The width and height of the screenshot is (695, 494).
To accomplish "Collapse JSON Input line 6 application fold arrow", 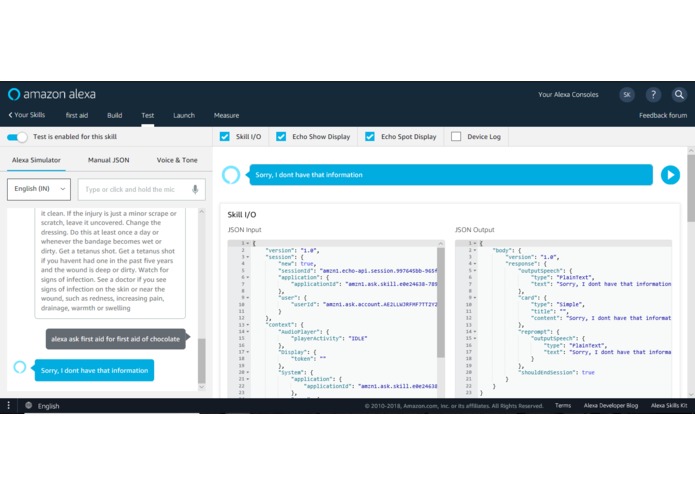I will [x=248, y=277].
